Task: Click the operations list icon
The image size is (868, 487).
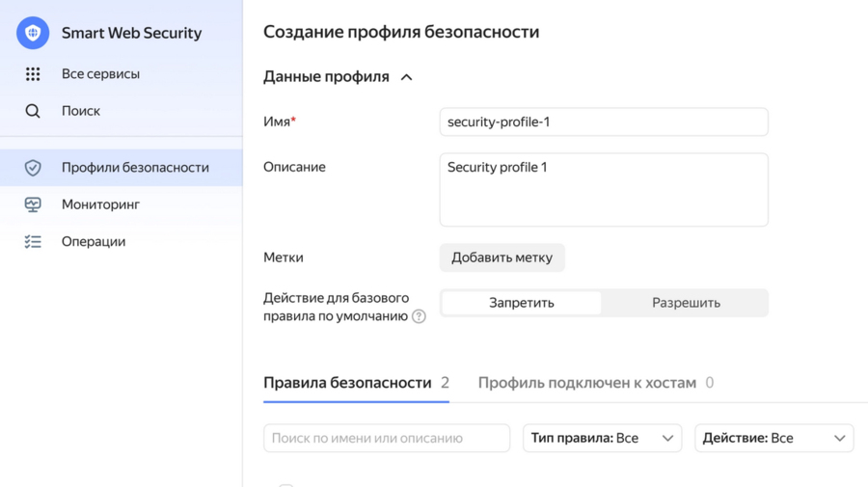Action: click(x=33, y=242)
